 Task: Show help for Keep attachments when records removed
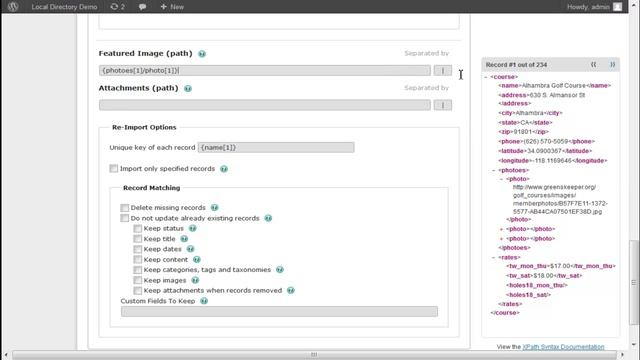pyautogui.click(x=291, y=291)
